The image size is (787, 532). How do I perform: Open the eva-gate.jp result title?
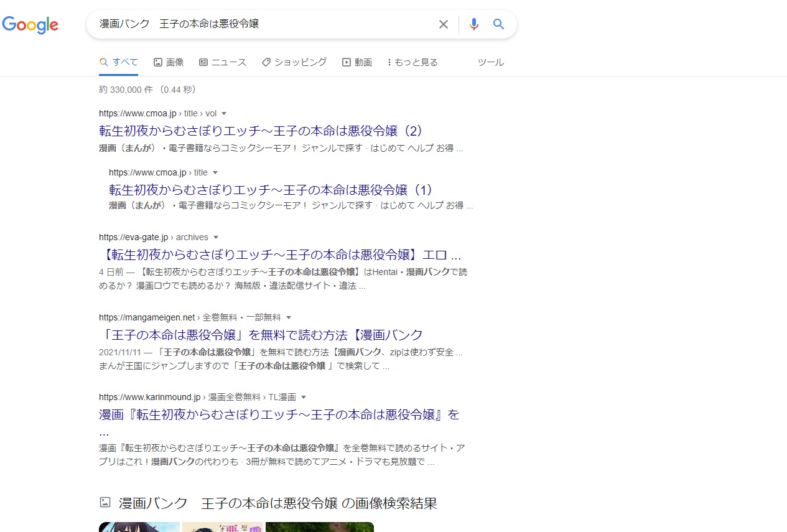(280, 255)
